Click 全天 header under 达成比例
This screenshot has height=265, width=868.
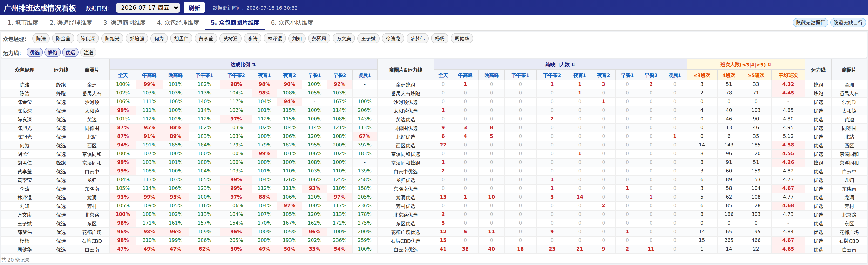[x=123, y=75]
